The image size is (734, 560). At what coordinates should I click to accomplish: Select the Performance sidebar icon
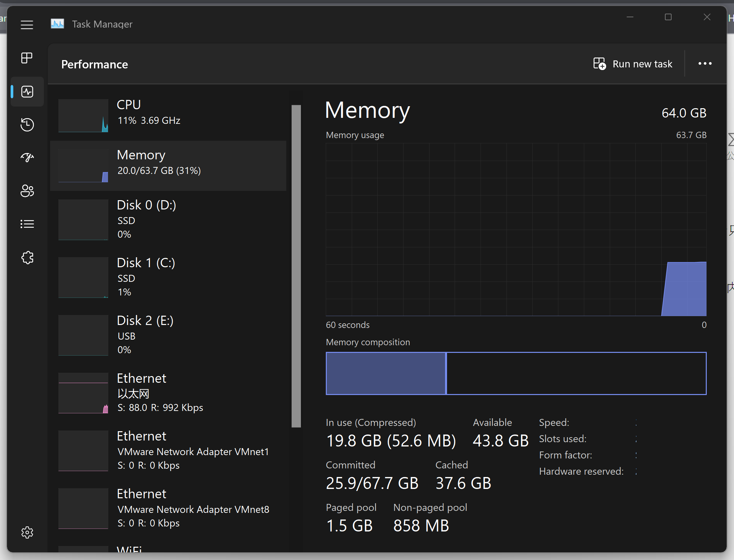(x=27, y=92)
